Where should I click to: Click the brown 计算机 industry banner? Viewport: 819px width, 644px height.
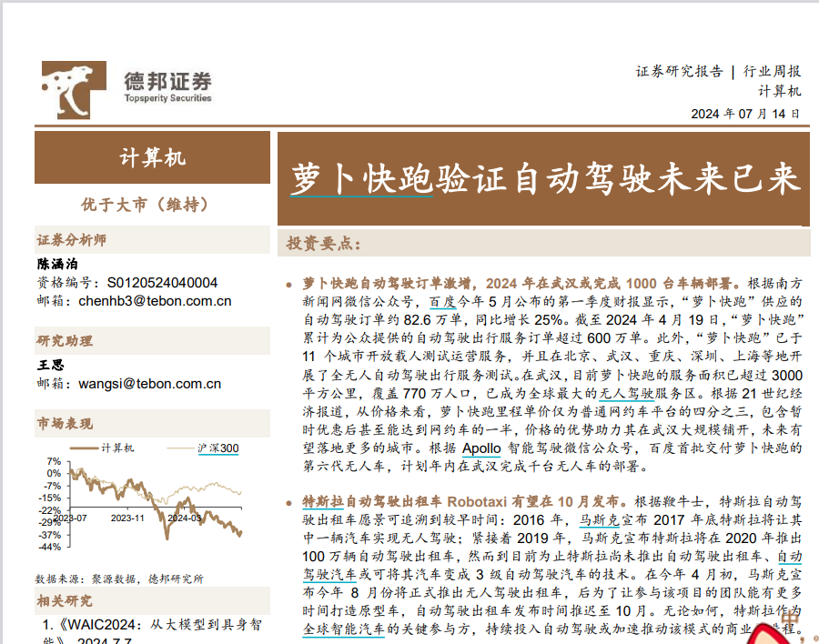point(152,157)
